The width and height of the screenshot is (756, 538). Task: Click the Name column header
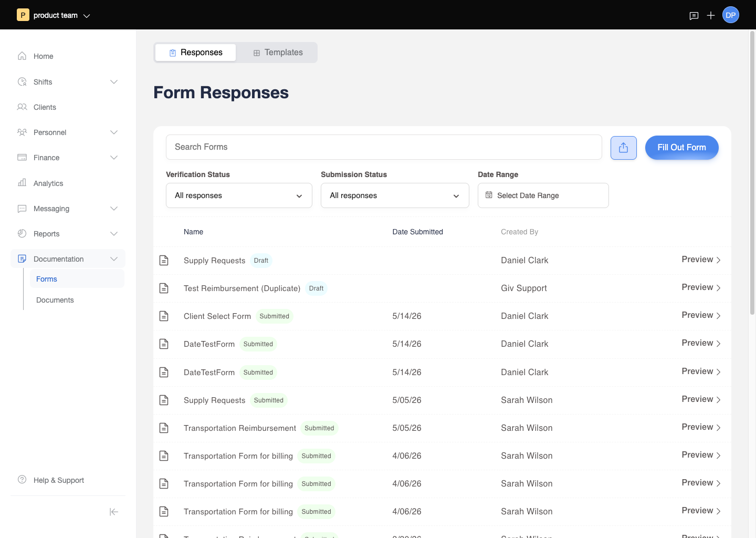click(x=193, y=232)
